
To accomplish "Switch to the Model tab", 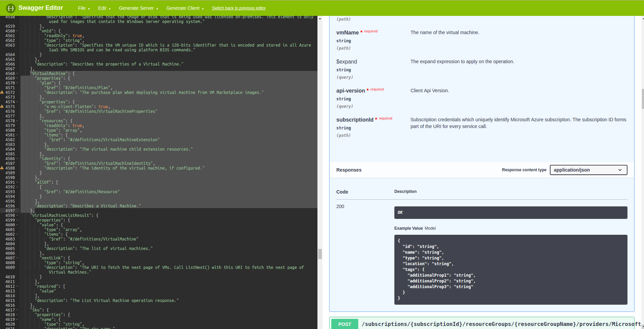I will 430,228.
